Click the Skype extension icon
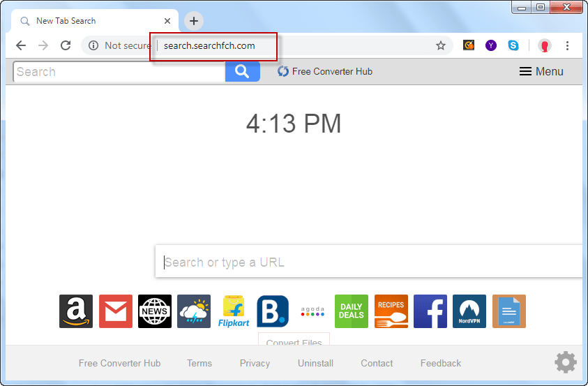Viewport: 588px width, 386px height. tap(513, 45)
